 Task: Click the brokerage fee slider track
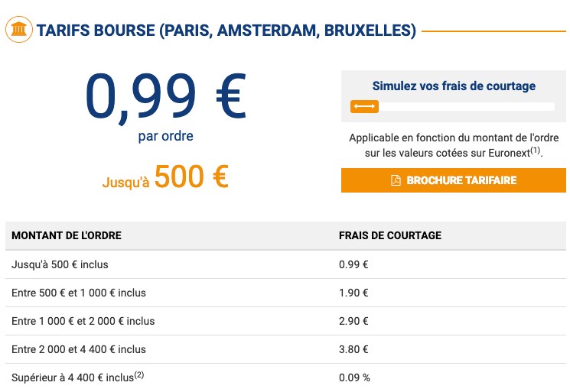(x=452, y=106)
